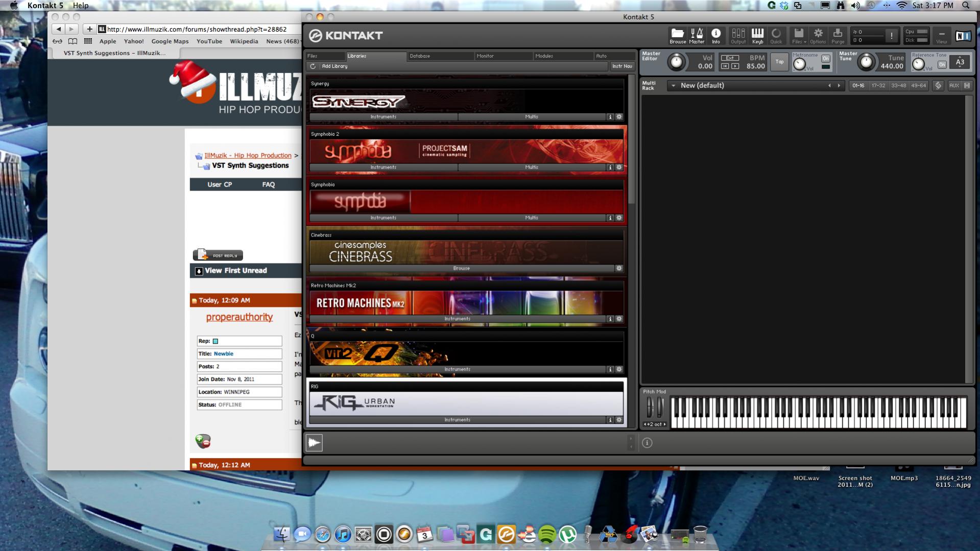Toggle the Browse folder icon in Kontakt

pos(677,36)
